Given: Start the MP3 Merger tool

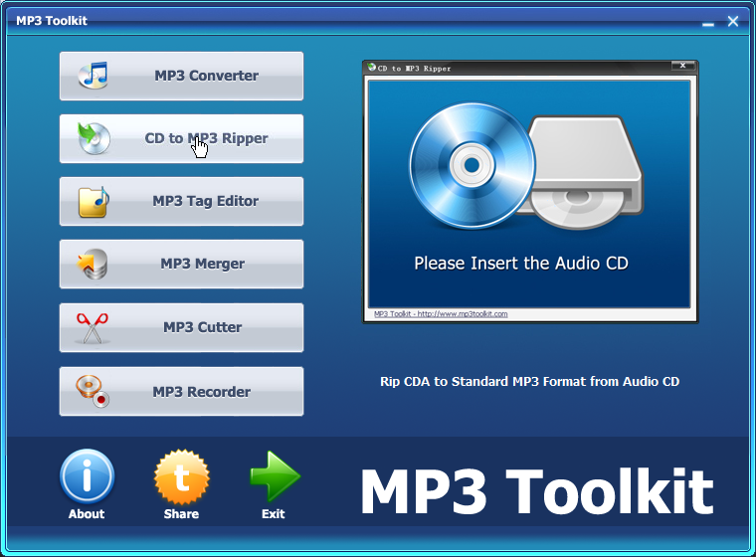Looking at the screenshot, I should [x=181, y=265].
